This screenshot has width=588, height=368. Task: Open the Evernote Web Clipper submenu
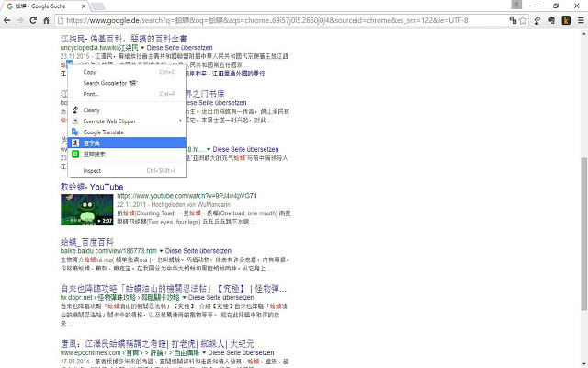[x=127, y=121]
